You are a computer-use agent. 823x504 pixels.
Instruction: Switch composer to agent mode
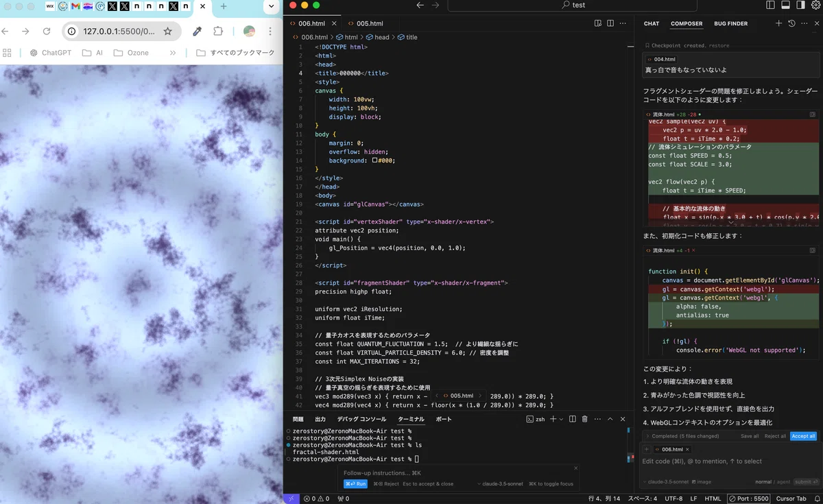tap(783, 481)
